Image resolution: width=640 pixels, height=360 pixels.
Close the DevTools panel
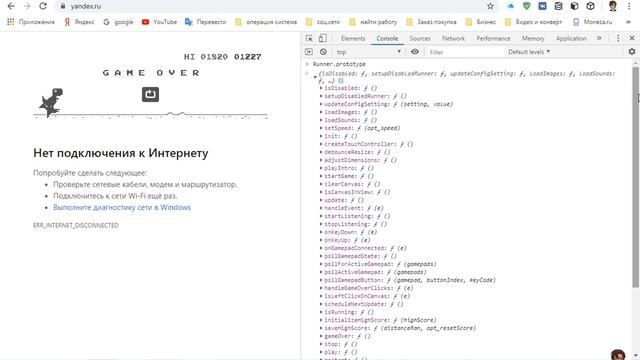(632, 38)
